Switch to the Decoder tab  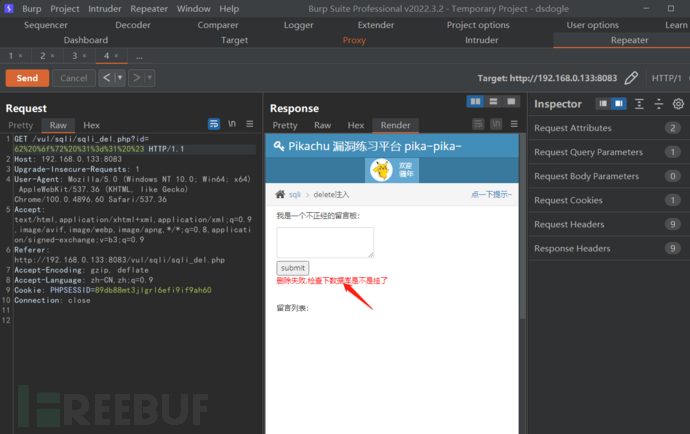click(133, 25)
